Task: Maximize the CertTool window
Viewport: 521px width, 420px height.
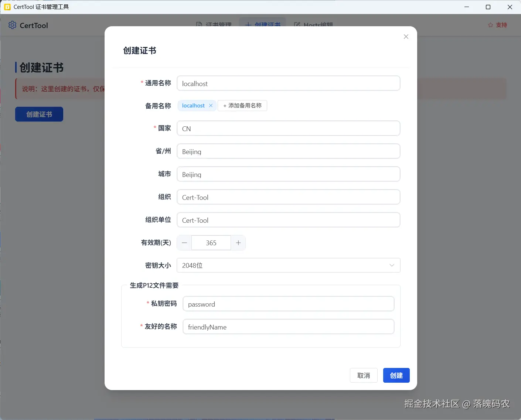Action: click(488, 7)
